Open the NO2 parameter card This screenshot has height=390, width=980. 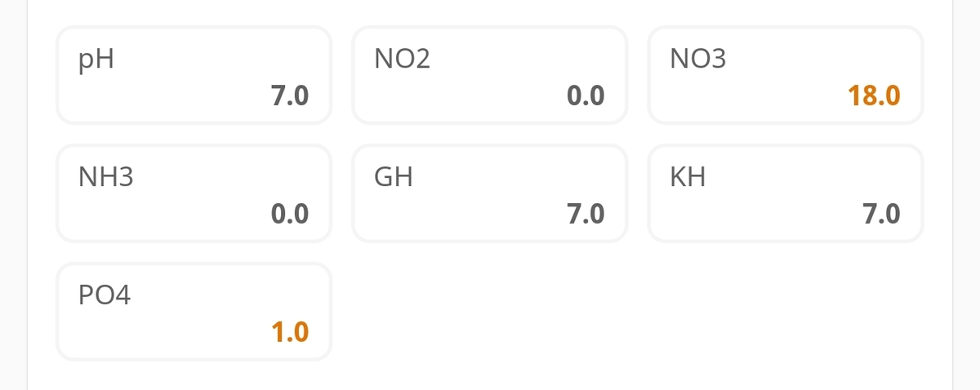[x=489, y=75]
